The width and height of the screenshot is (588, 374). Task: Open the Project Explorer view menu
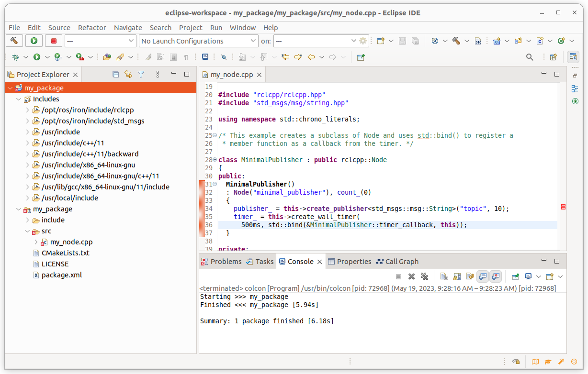coord(157,74)
